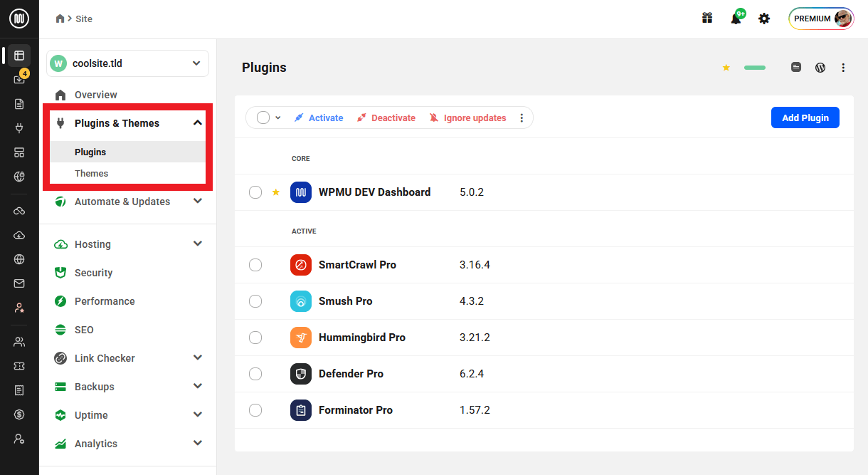Open the updates icon with badge 4
This screenshot has width=868, height=475.
pyautogui.click(x=20, y=78)
